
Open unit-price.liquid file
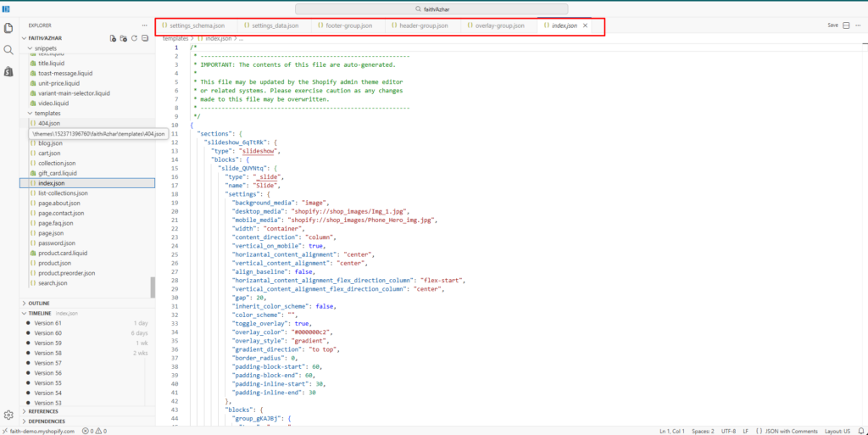coord(58,83)
